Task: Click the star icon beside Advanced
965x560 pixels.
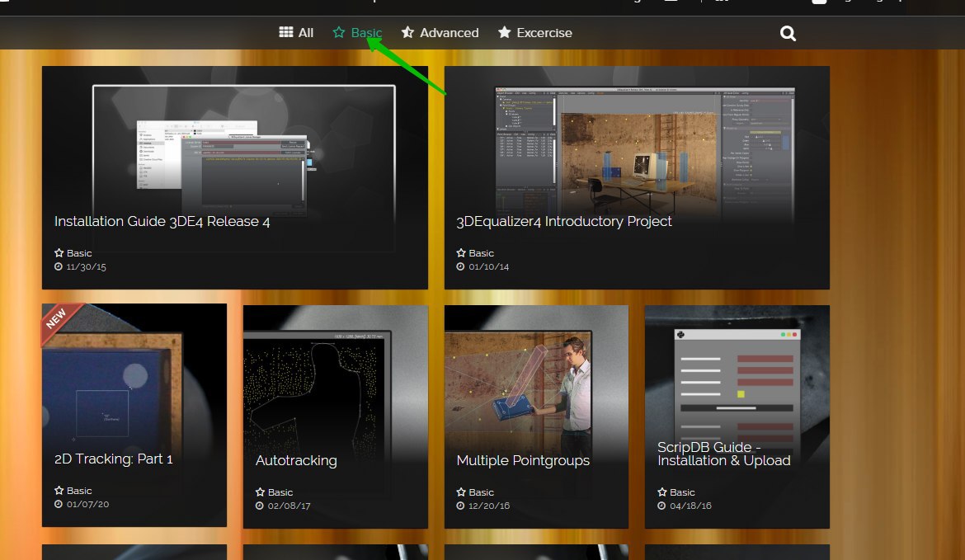Action: (407, 32)
